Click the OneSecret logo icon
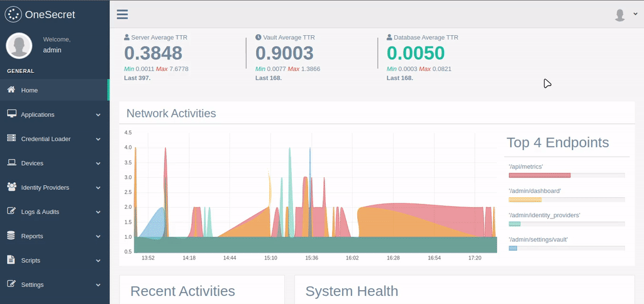Viewport: 644px width, 304px height. 13,14
